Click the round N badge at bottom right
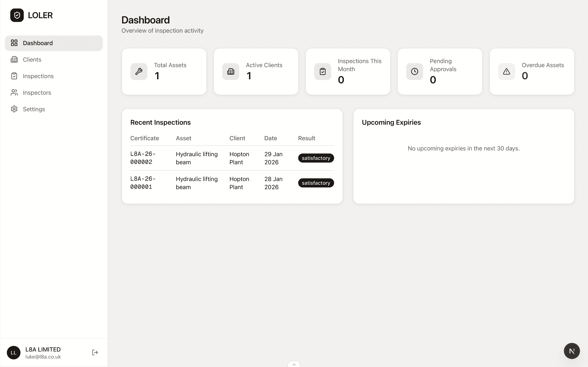 point(571,351)
